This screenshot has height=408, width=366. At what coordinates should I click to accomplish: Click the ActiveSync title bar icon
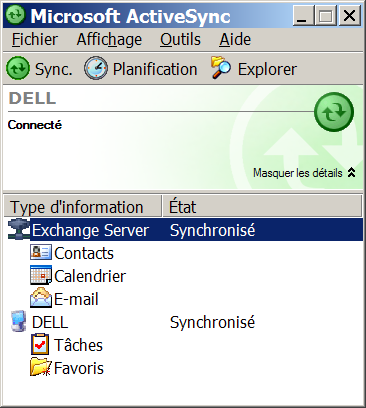[16, 16]
